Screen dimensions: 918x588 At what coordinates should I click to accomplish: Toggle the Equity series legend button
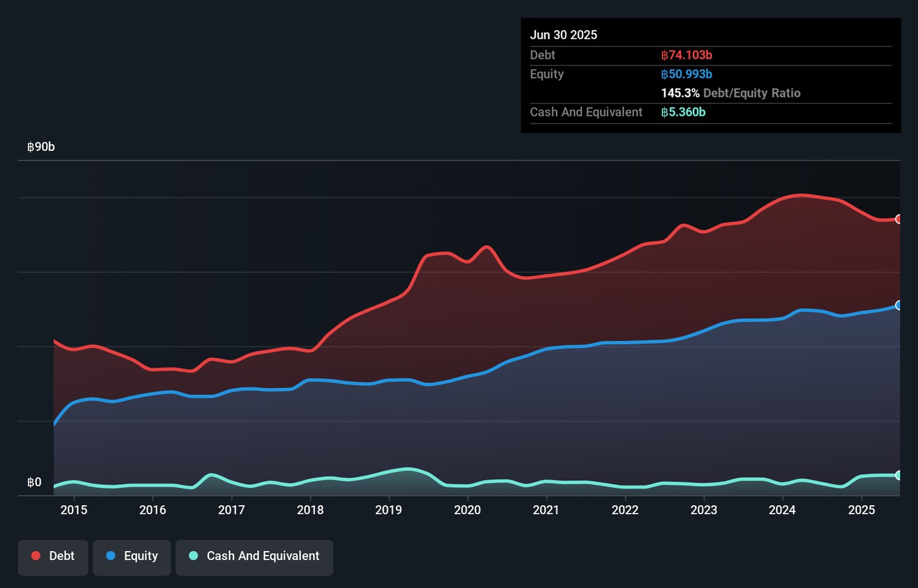131,557
